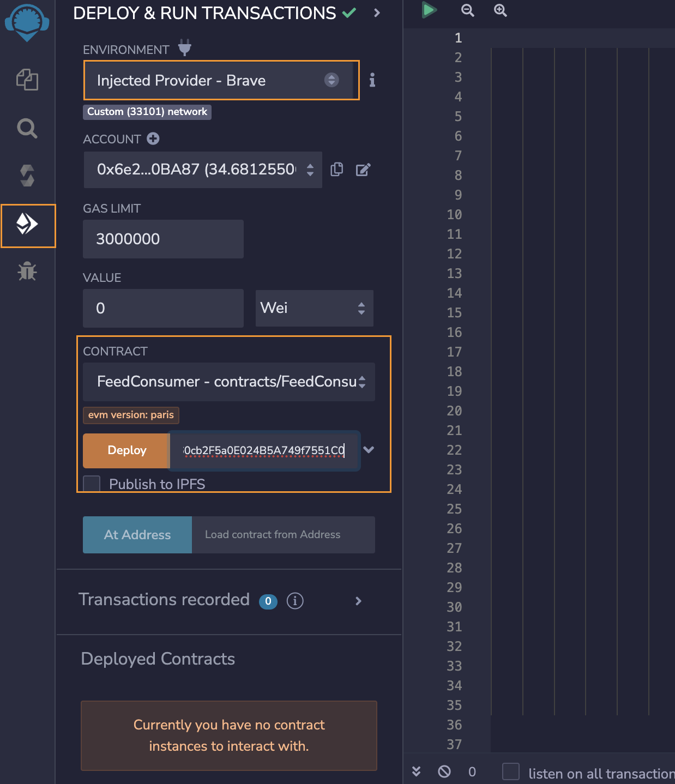675x784 pixels.
Task: Click environment info icon
Action: [x=372, y=80]
